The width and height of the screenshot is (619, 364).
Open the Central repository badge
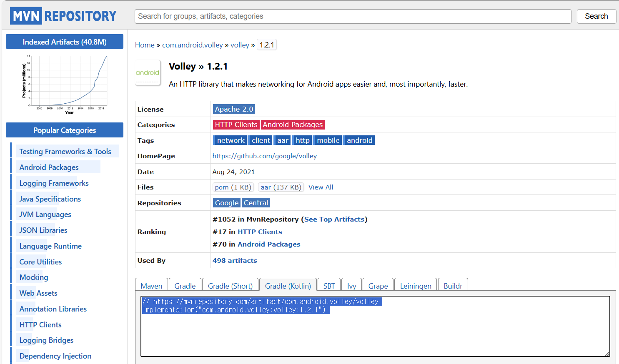256,203
